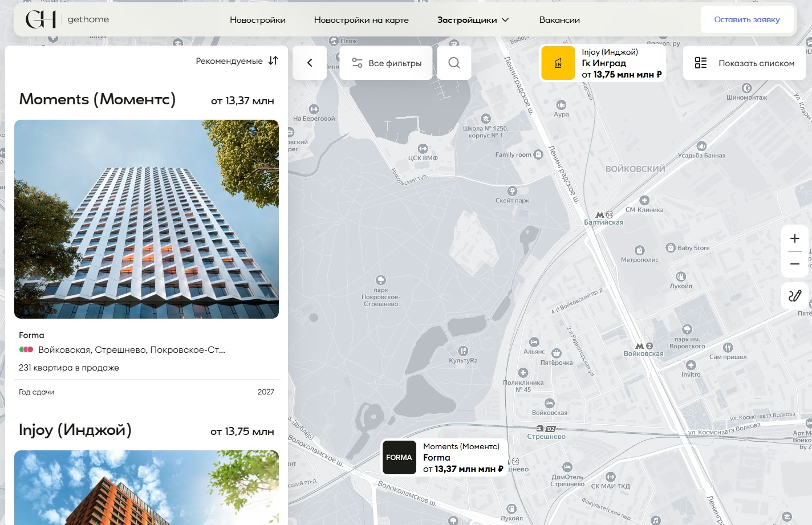812x525 pixels.
Task: Select the Invitro map marker
Action: [x=691, y=365]
